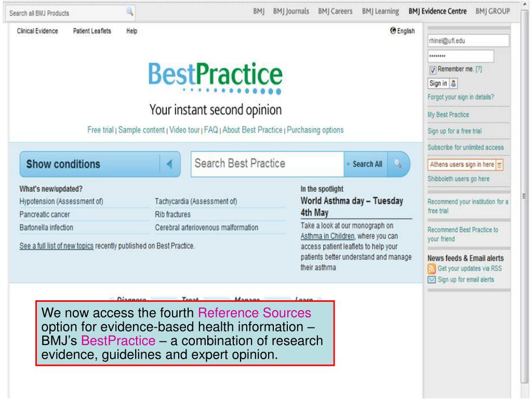Click the vertical page scrollbar
The height and width of the screenshot is (399, 532).
[525, 197]
